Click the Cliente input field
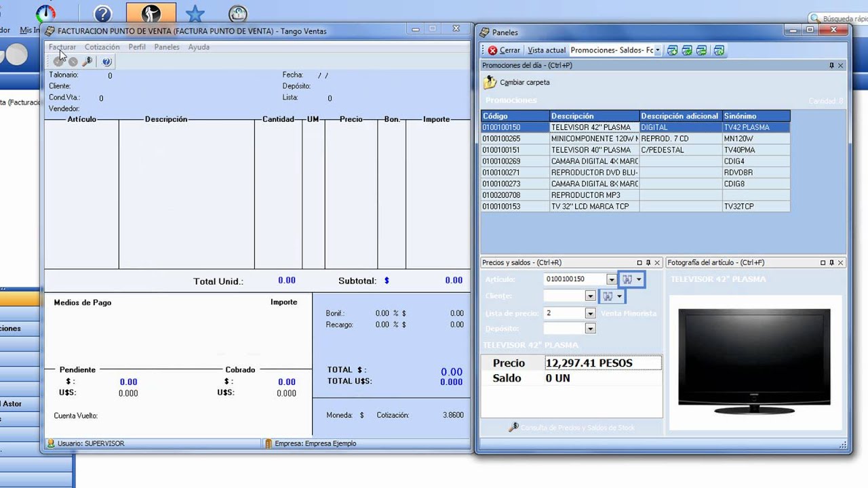Viewport: 868px width, 488px height. [564, 296]
